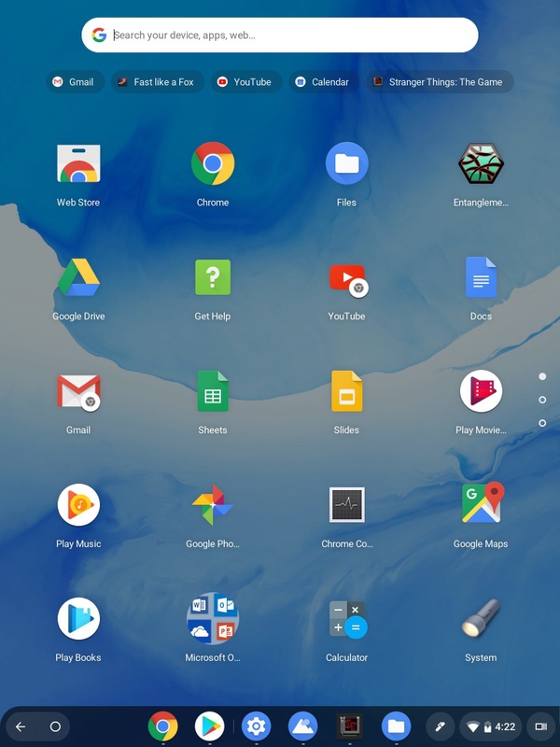Switch to the third launcher page dot
This screenshot has width=560, height=747.
pos(542,423)
